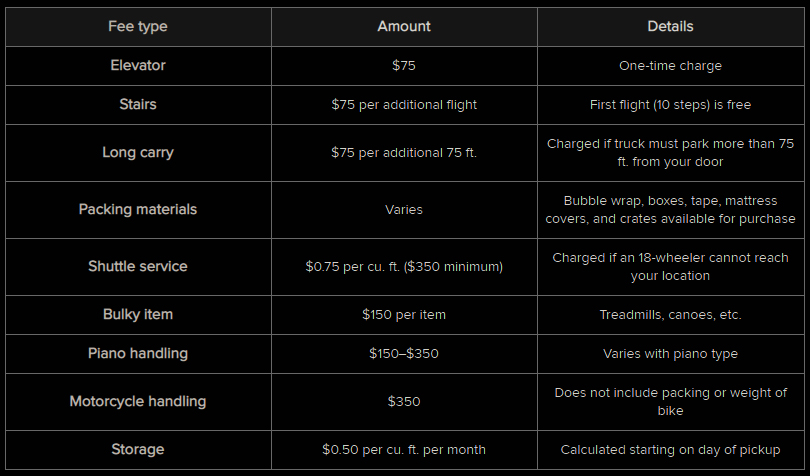Image resolution: width=810 pixels, height=476 pixels.
Task: Click the Details column header
Action: 671,26
